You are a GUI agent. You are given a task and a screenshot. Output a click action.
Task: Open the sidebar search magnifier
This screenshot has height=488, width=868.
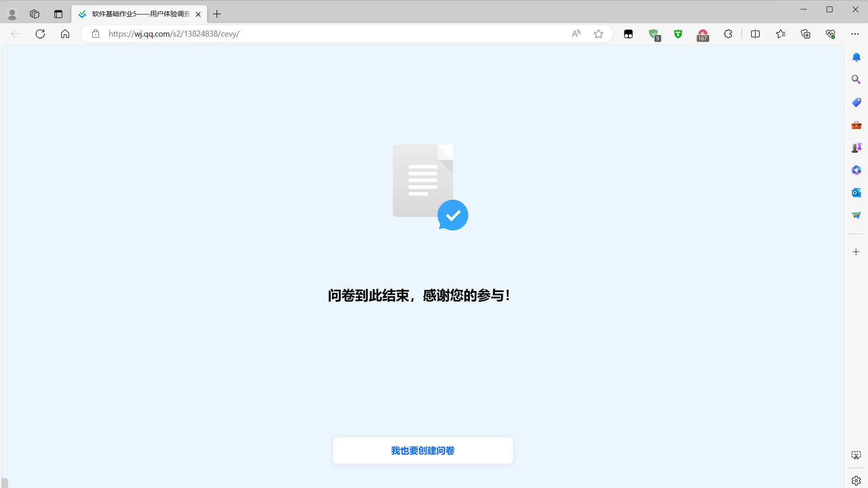pos(856,80)
